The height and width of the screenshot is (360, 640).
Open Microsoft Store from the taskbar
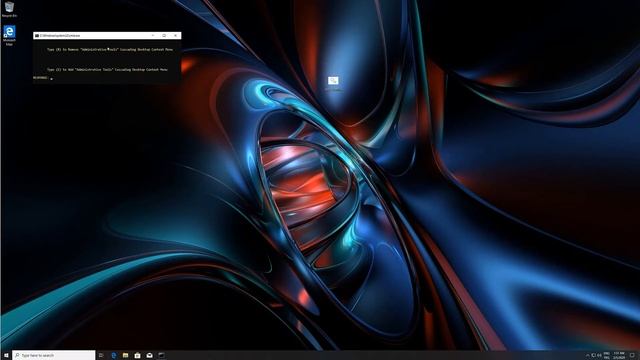tap(138, 356)
